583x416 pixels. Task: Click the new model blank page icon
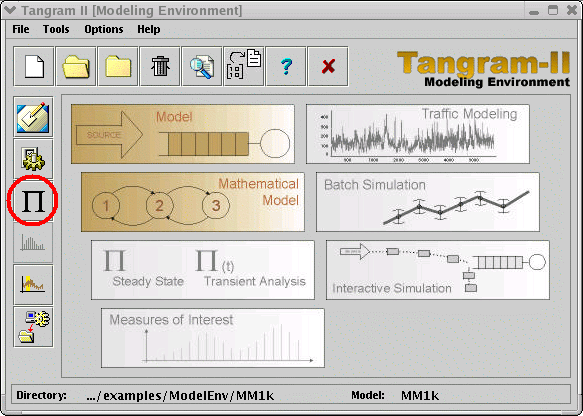[x=34, y=67]
